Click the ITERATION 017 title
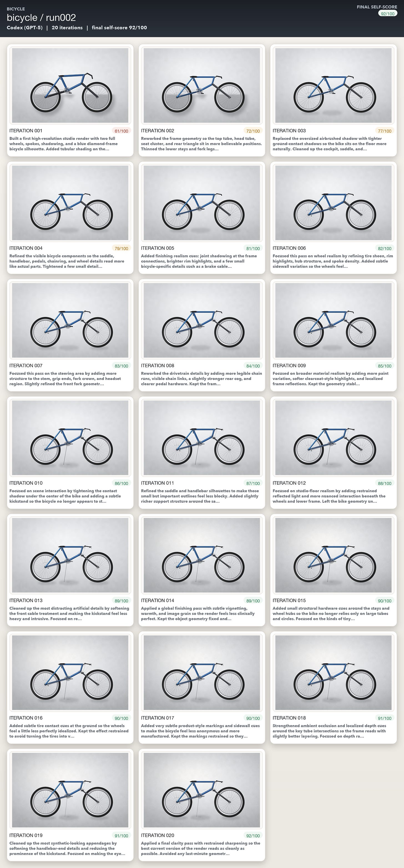Image resolution: width=404 pixels, height=868 pixels. pyautogui.click(x=158, y=718)
